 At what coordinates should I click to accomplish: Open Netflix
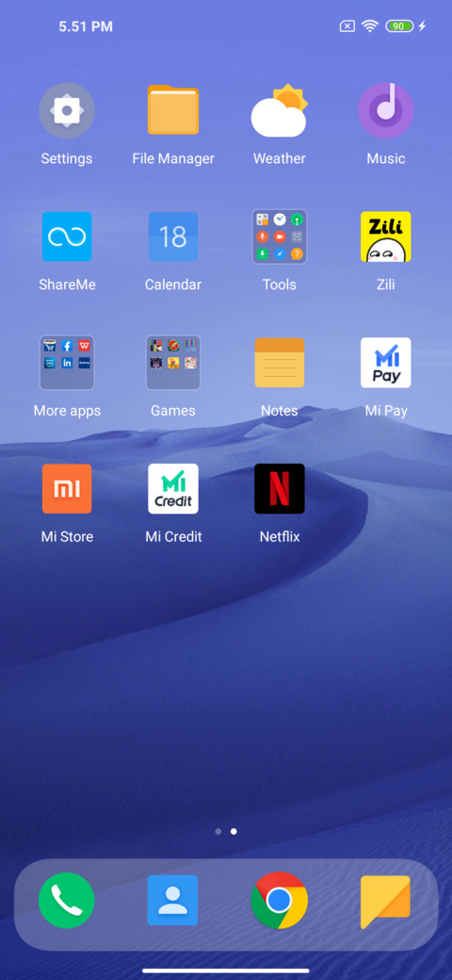point(279,489)
